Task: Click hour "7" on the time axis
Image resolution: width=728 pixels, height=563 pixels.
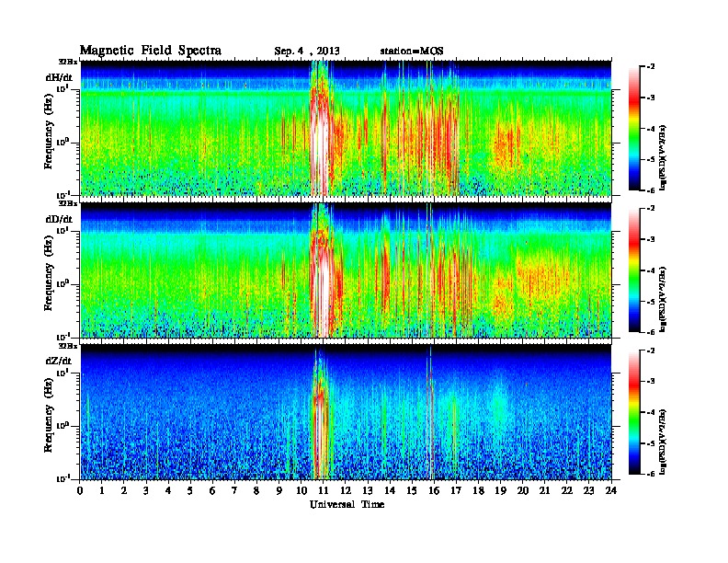Action: (234, 490)
